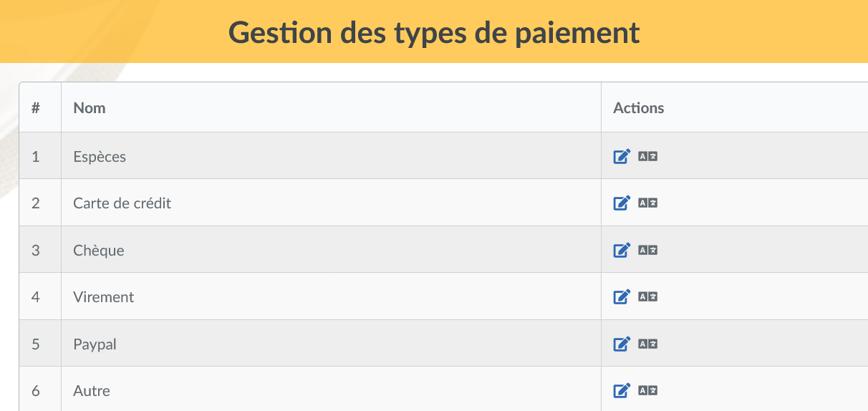Open translations for Autre row
The width and height of the screenshot is (868, 411).
[x=647, y=390]
